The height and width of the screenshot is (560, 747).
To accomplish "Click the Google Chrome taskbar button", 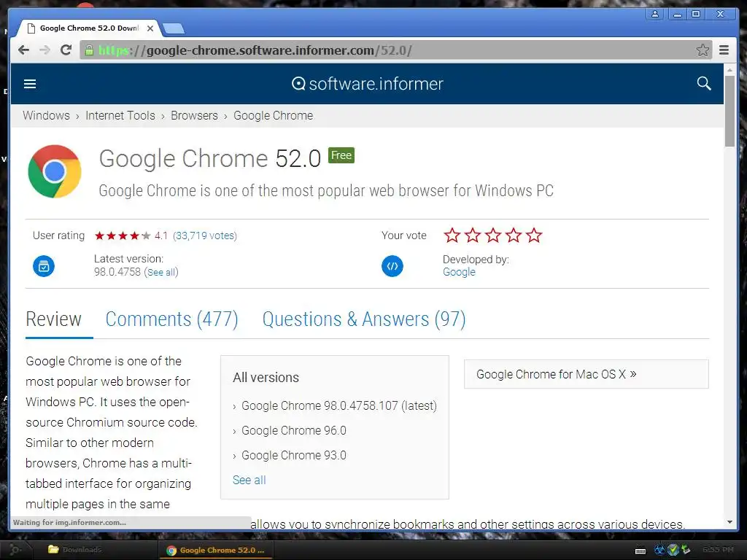I will pos(215,550).
